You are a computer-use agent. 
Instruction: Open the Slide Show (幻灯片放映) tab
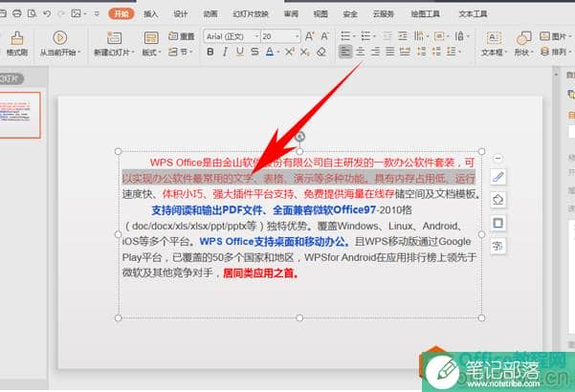click(x=251, y=14)
